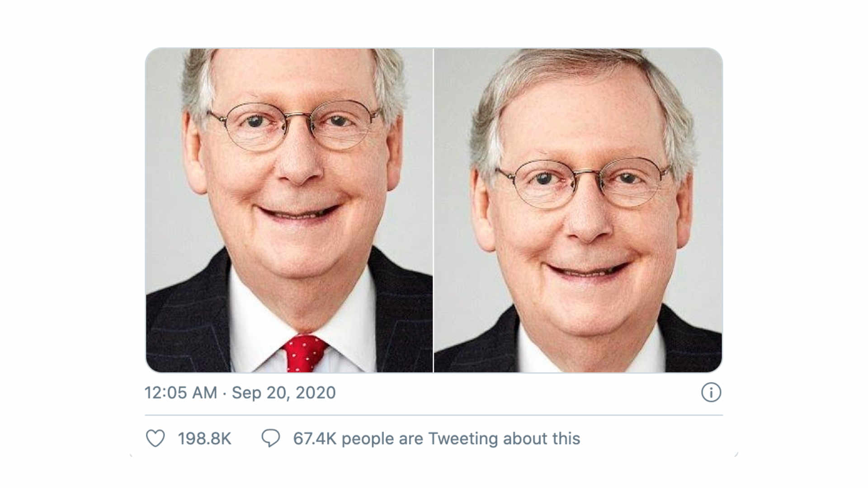
Task: Click the date Sep 20, 2020
Action: click(x=284, y=393)
